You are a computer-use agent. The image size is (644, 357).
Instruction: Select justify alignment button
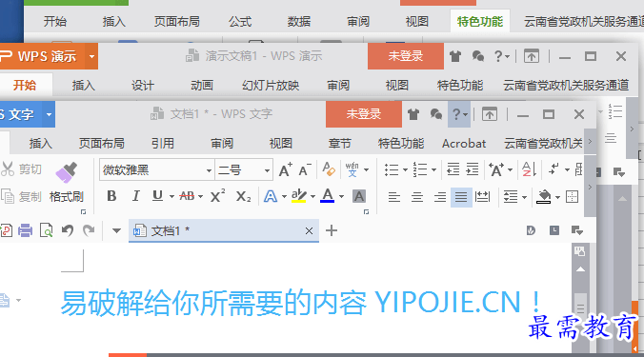[461, 197]
